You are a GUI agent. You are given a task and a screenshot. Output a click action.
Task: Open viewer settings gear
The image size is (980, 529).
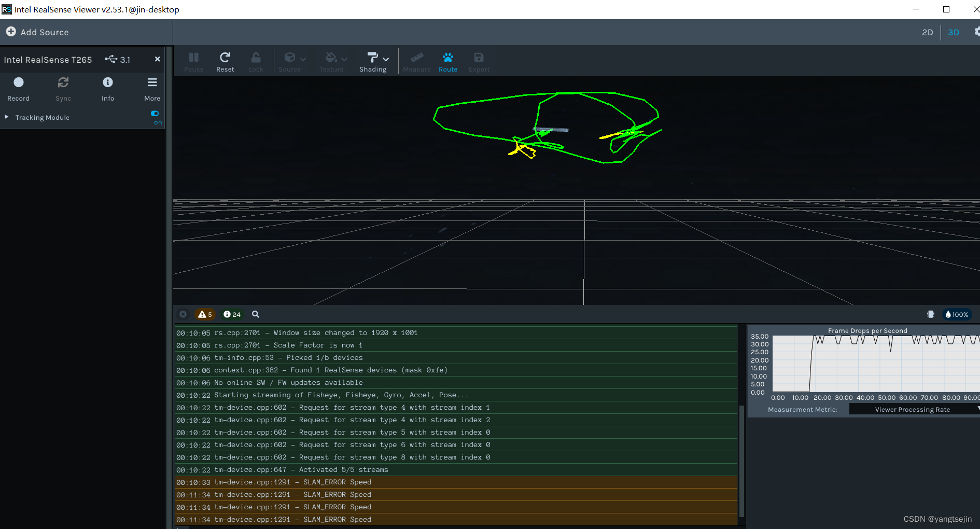pos(976,32)
